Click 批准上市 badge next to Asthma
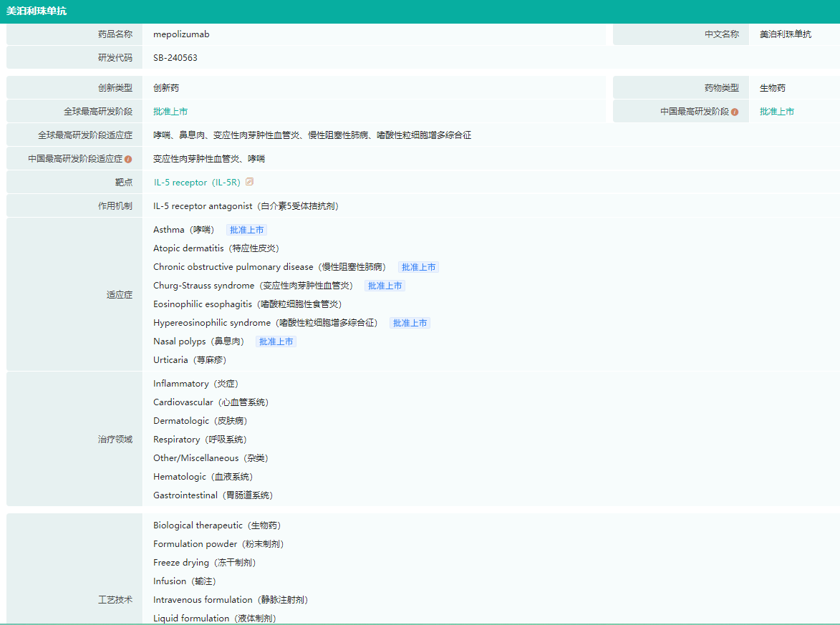The image size is (840, 625). (x=246, y=230)
